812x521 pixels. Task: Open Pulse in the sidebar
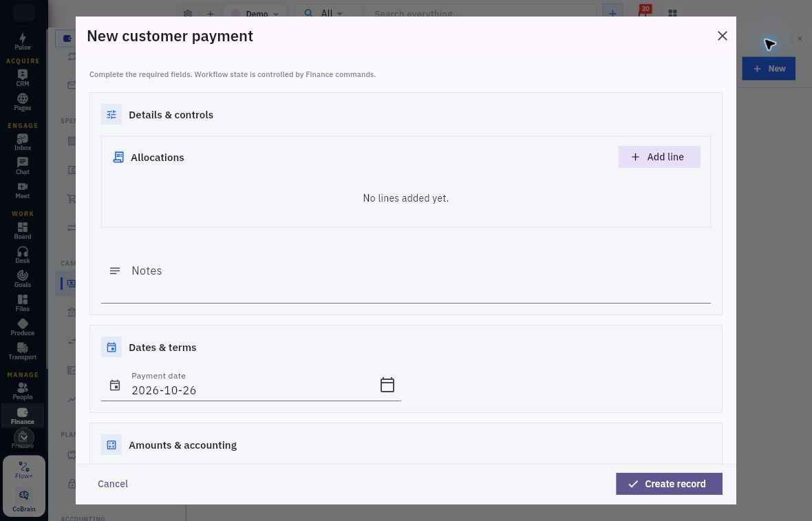pyautogui.click(x=22, y=41)
